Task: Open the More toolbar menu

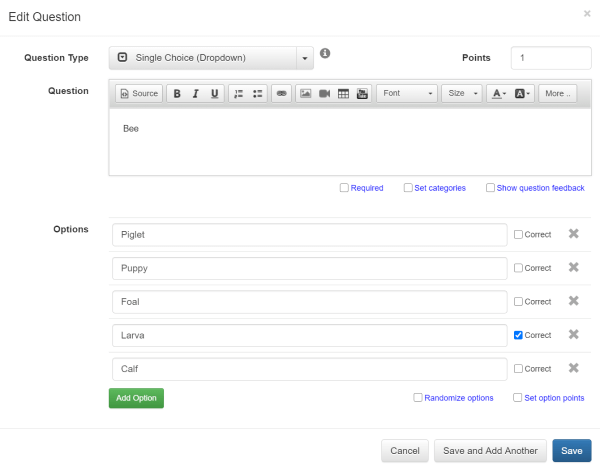Action: tap(557, 93)
